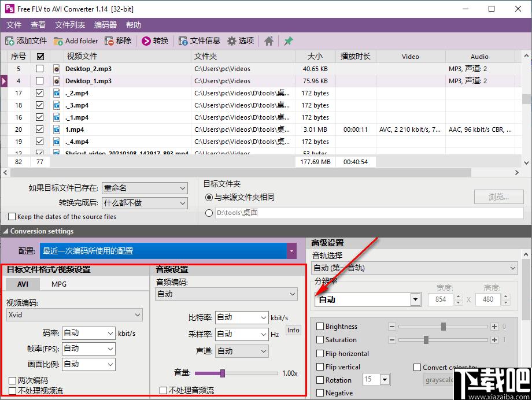Viewport: 532px width, 400px height.
Task: Open the 视频编码 Xvid dropdown
Action: 75,315
